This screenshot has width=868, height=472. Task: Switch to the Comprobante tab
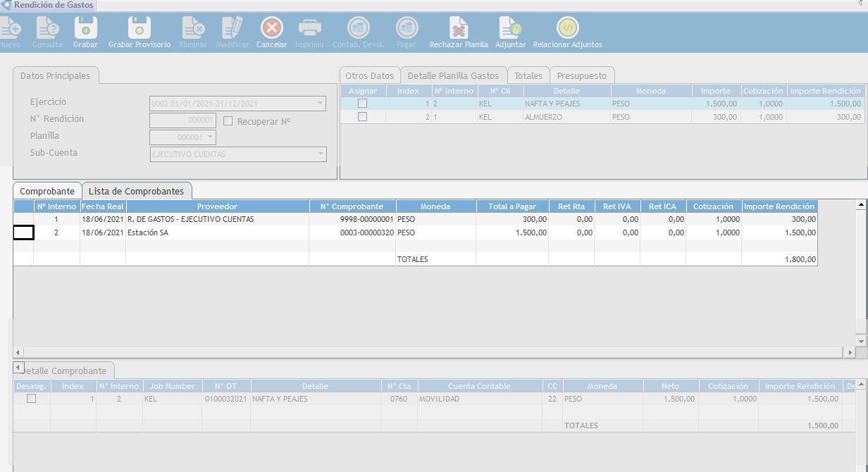(x=47, y=191)
